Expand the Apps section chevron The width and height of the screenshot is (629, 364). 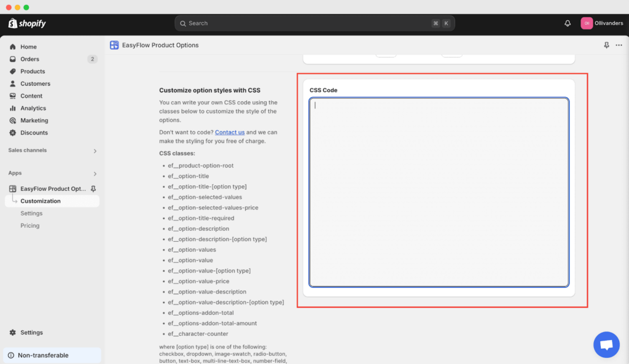(95, 174)
